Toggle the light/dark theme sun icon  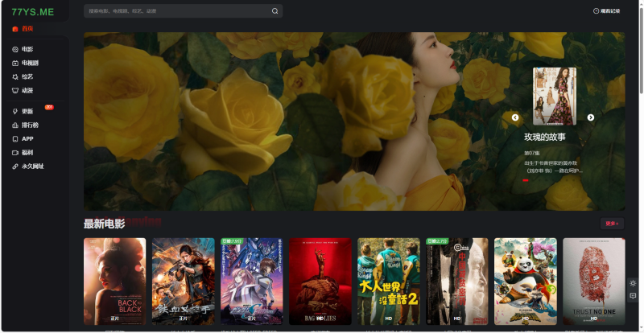point(634,283)
